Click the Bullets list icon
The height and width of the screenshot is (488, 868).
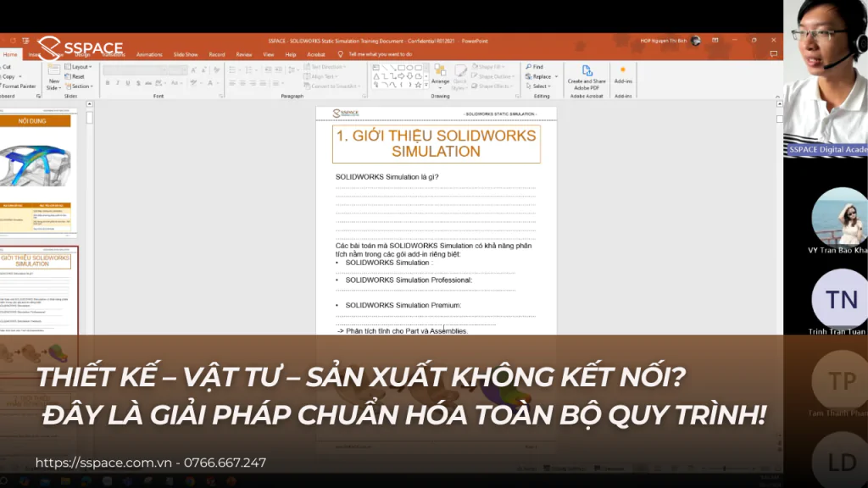pyautogui.click(x=234, y=70)
